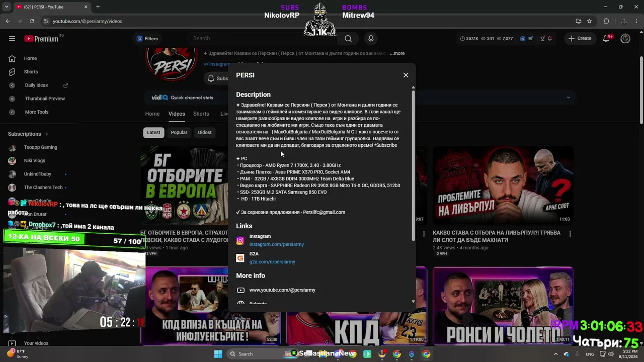Open the browser extensions puzzle icon

(606, 21)
